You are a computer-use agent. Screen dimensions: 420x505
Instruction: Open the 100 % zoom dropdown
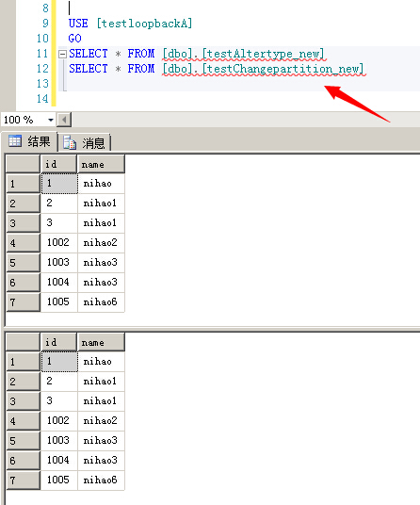pyautogui.click(x=51, y=121)
